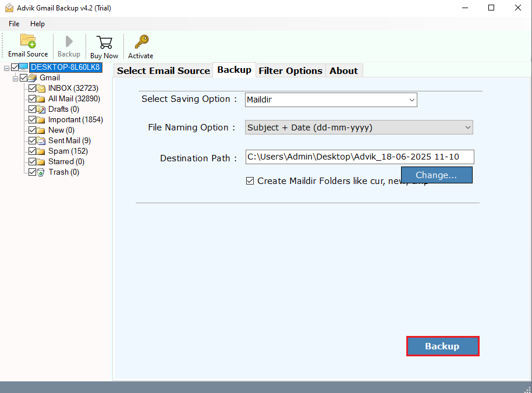532x393 pixels.
Task: Open the About tab
Action: pyautogui.click(x=343, y=70)
